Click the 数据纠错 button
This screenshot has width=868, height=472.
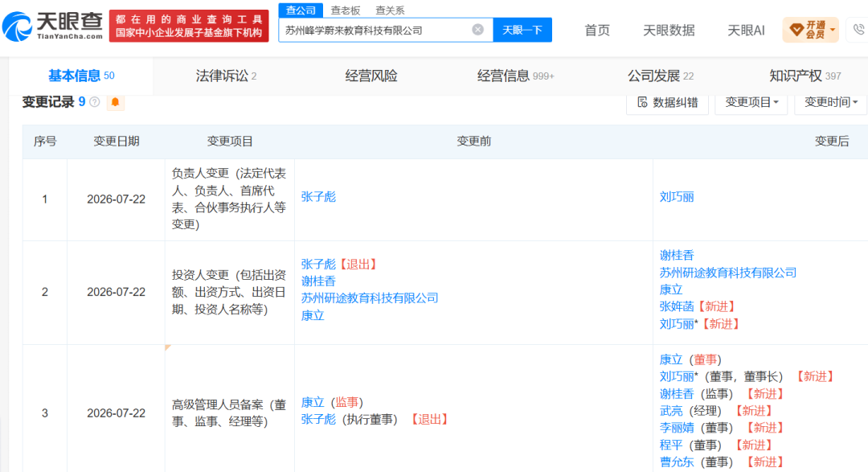tap(668, 102)
